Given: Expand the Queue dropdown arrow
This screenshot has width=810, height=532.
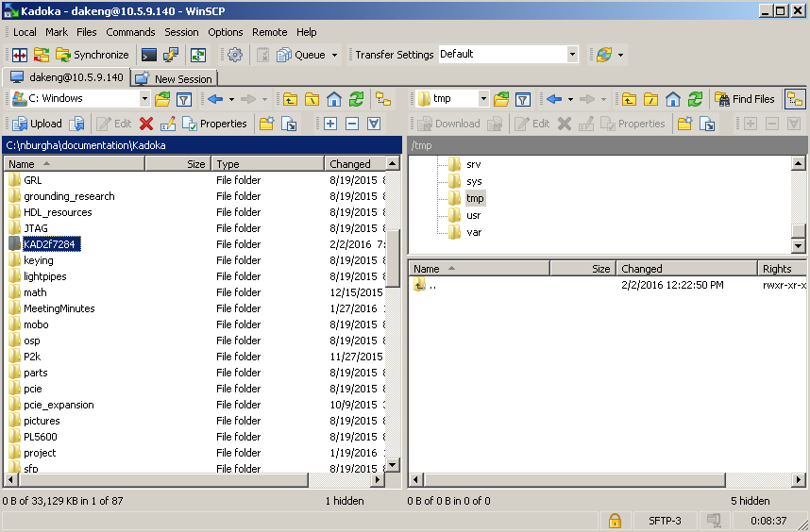Looking at the screenshot, I should pyautogui.click(x=335, y=55).
